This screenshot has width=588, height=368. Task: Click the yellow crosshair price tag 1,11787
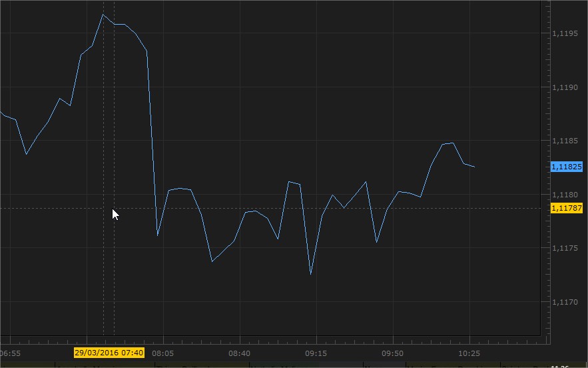click(x=566, y=208)
